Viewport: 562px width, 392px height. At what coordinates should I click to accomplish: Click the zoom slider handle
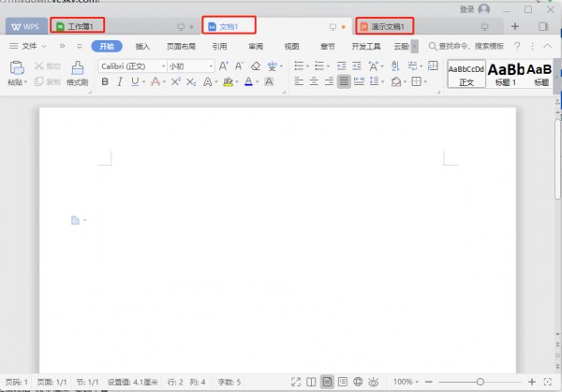[x=481, y=382]
